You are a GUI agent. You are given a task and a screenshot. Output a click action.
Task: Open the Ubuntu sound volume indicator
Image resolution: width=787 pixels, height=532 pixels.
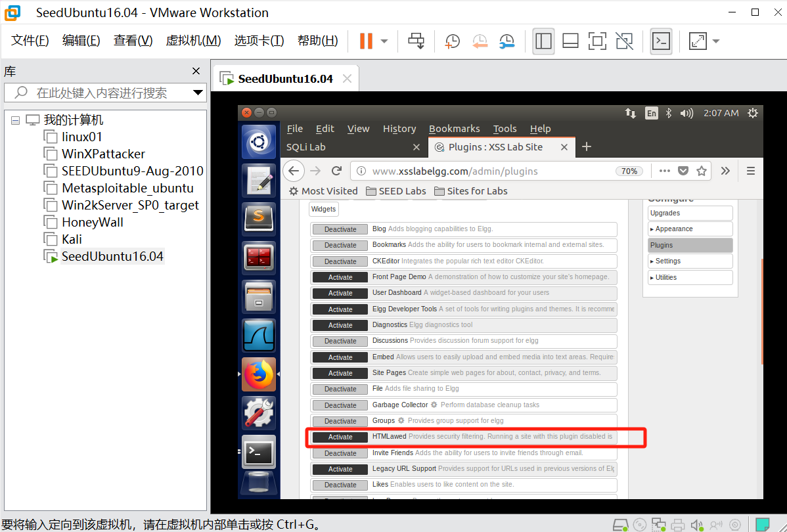[x=686, y=114]
